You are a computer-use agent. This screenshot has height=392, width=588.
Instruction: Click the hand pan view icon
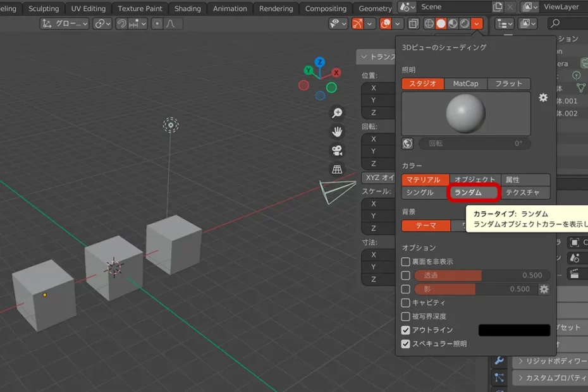click(x=337, y=132)
